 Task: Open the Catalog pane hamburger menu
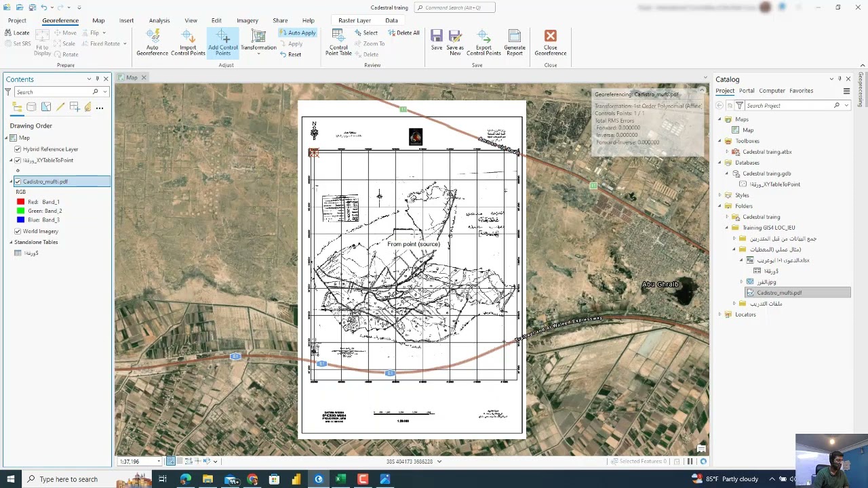846,91
